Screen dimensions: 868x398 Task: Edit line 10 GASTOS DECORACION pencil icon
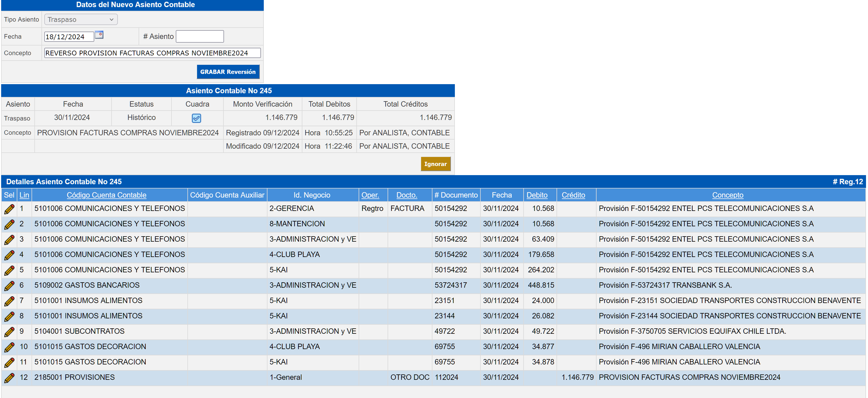(x=9, y=347)
